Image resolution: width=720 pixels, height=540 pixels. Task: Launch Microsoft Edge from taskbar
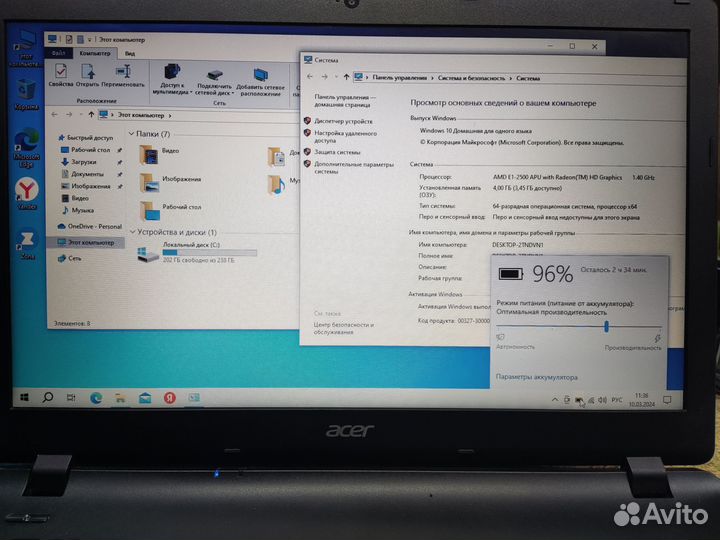(96, 398)
